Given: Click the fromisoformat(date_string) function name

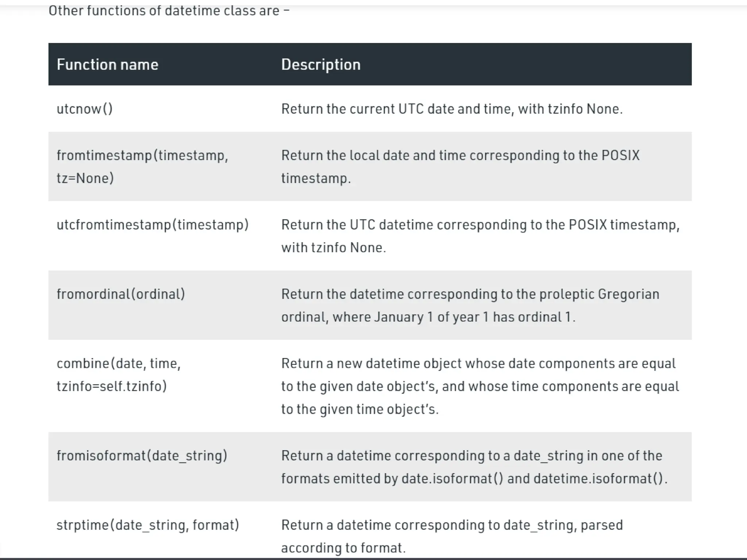Looking at the screenshot, I should pyautogui.click(x=142, y=456).
